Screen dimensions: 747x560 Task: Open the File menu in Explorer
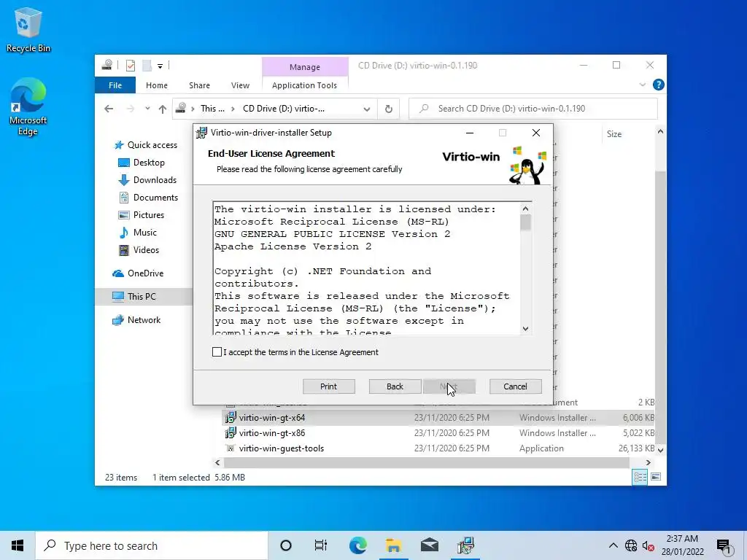[115, 85]
